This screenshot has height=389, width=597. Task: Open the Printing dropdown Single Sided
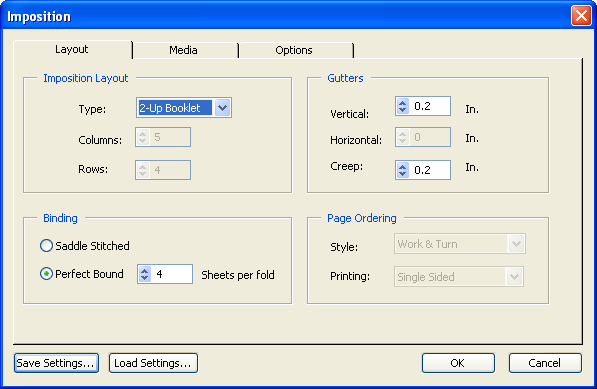point(459,277)
